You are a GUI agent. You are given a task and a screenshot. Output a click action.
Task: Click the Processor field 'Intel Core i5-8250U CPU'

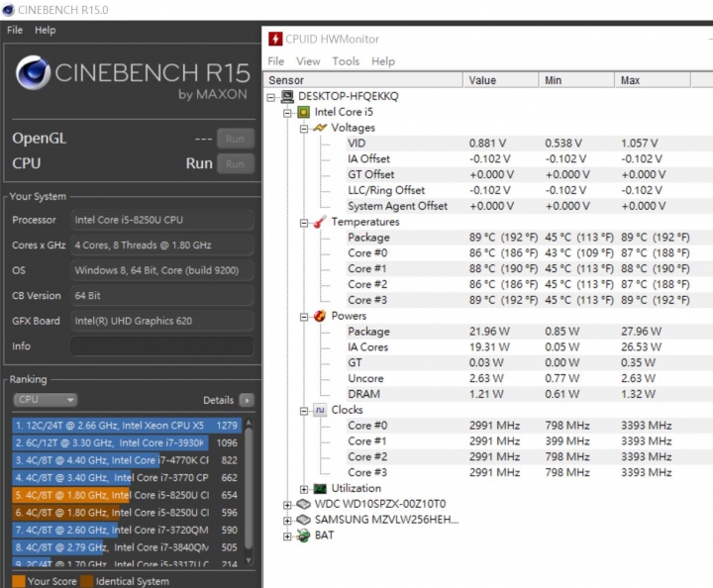click(161, 220)
